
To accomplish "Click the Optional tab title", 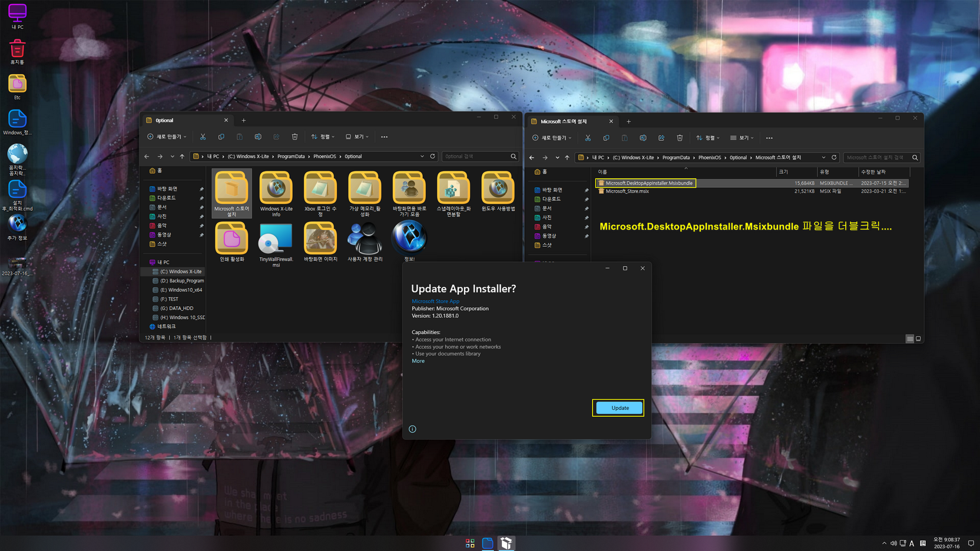I will pos(164,120).
